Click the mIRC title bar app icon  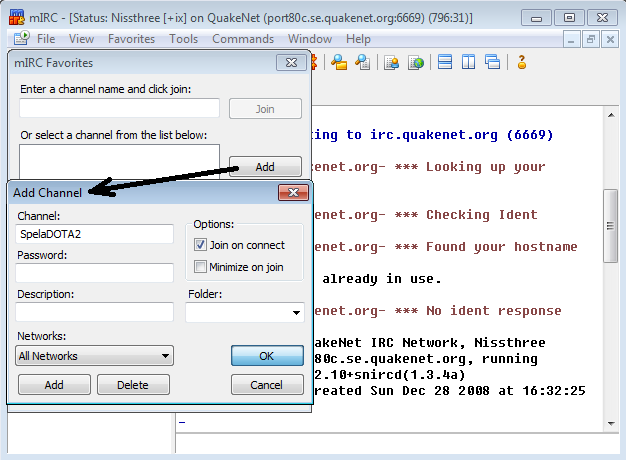(17, 18)
